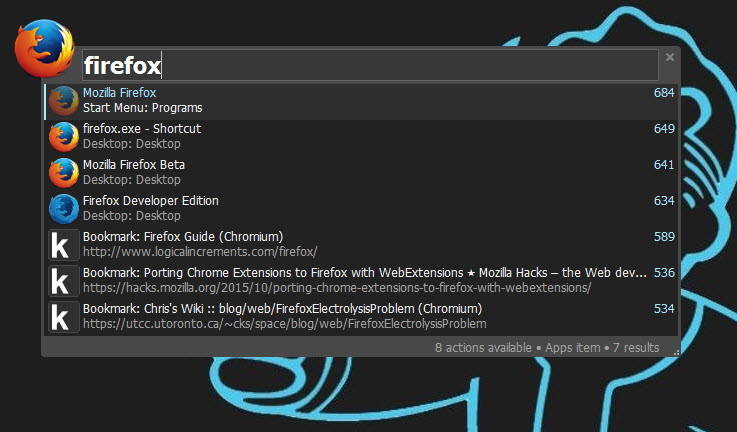Click the Mozilla Firefox result icon
This screenshot has height=432, width=737.
pyautogui.click(x=63, y=101)
